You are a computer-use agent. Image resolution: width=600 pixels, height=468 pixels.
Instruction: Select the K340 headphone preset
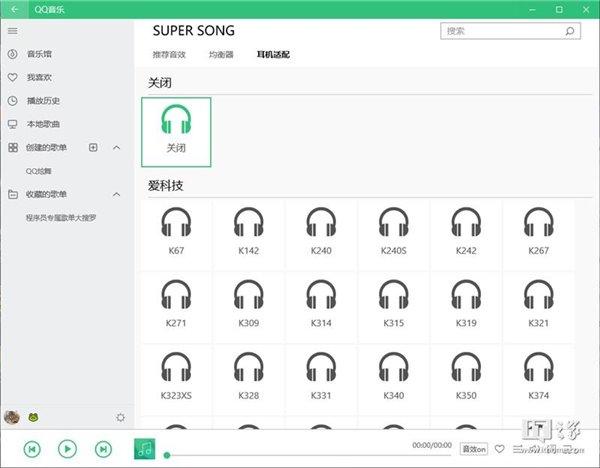pos(393,379)
